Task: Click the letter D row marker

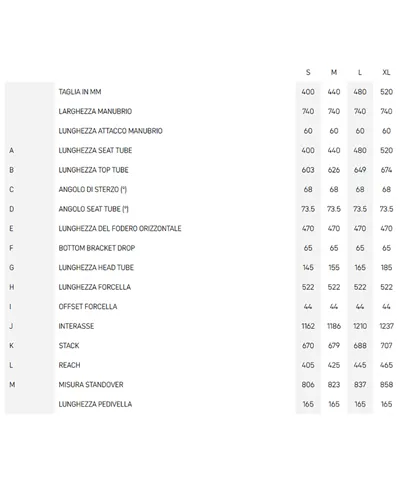Action: coord(12,209)
